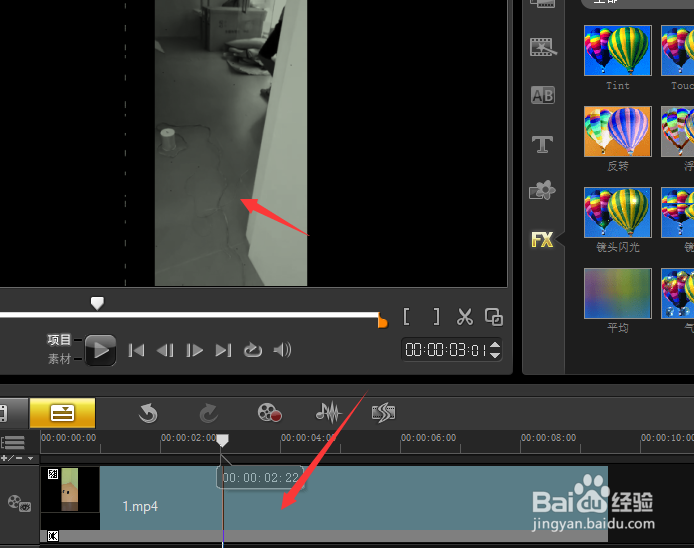Switch to Timeline view (yellow button)
This screenshot has width=694, height=548.
(62, 413)
